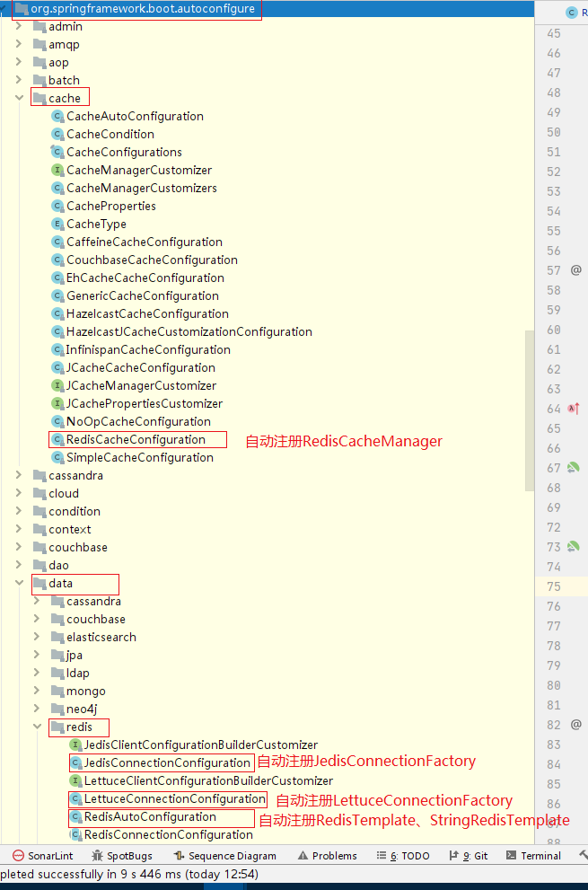Open the Sequence Diagram tool window
This screenshot has width=588, height=890.
point(225,855)
